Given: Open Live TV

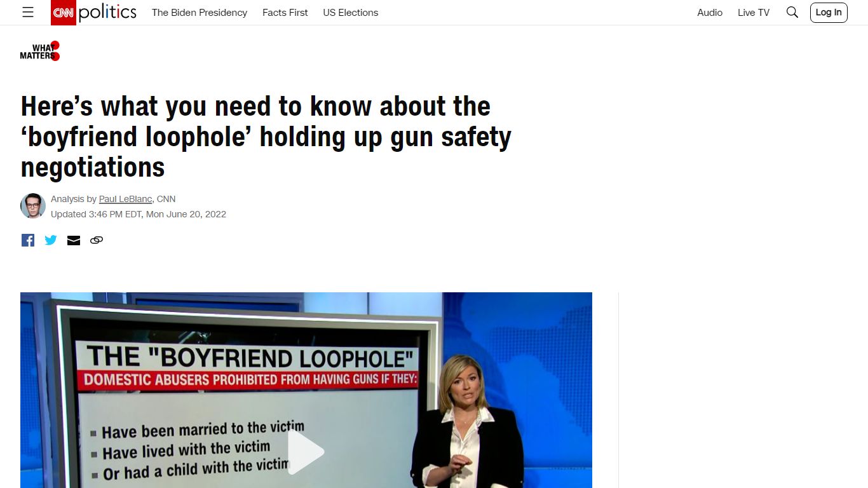Looking at the screenshot, I should [x=754, y=13].
